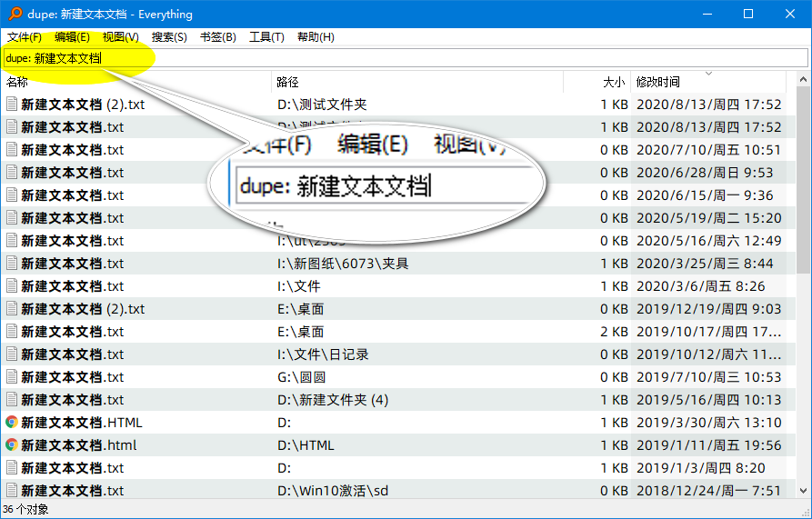Click the 2 KB size cell

pos(614,332)
